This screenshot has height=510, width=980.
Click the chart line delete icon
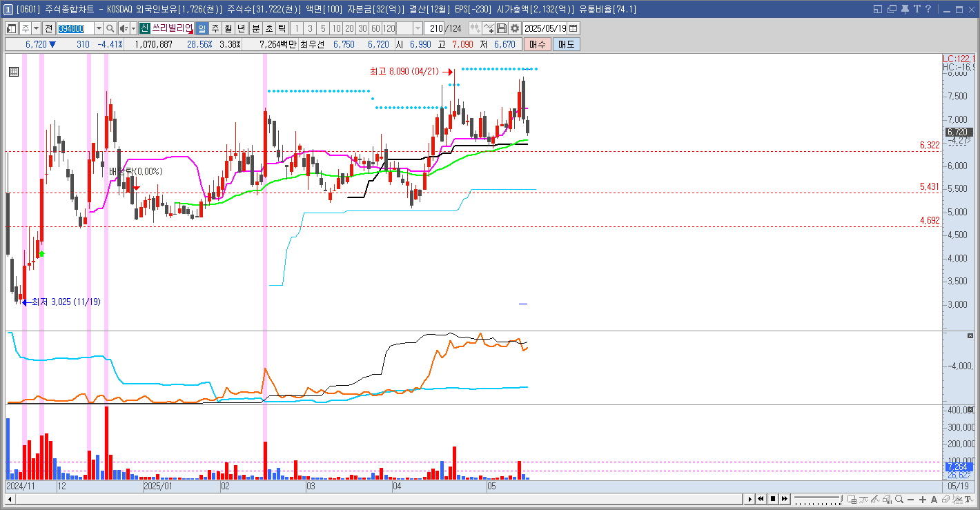489,28
